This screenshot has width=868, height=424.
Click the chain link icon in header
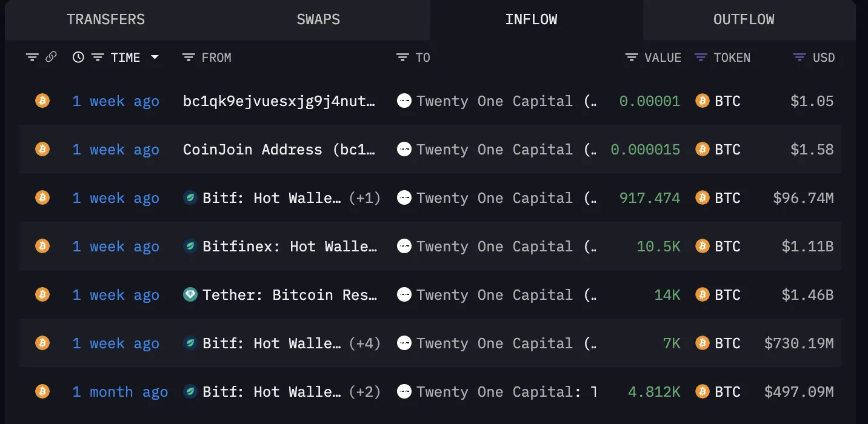pos(51,57)
